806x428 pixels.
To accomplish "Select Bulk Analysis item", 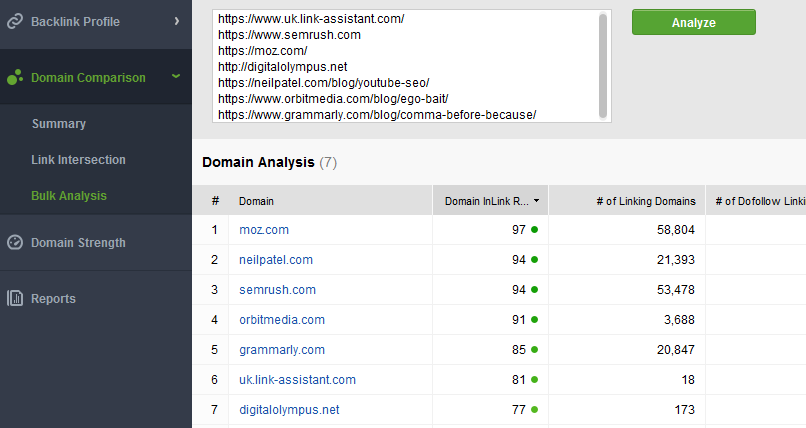I will [x=69, y=196].
